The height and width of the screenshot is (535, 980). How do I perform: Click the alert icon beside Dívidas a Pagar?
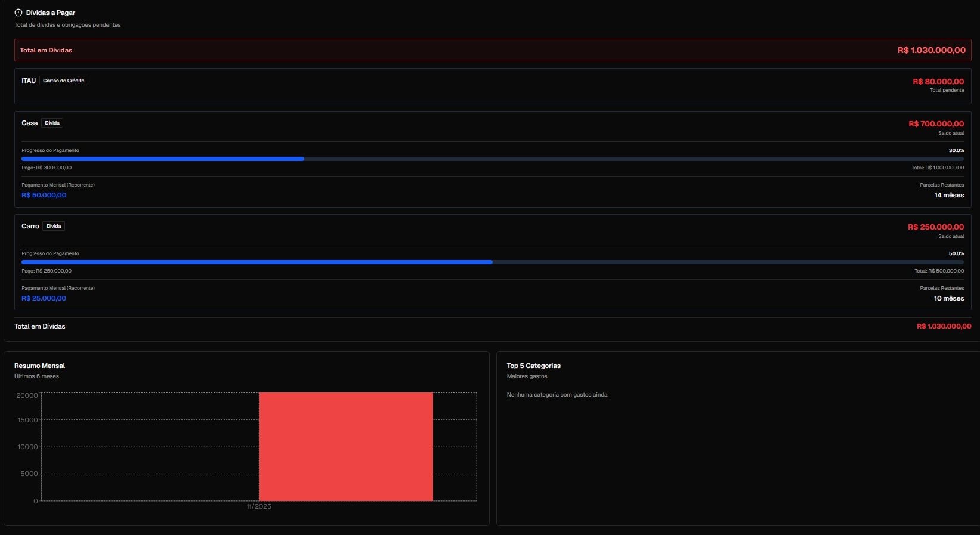18,13
